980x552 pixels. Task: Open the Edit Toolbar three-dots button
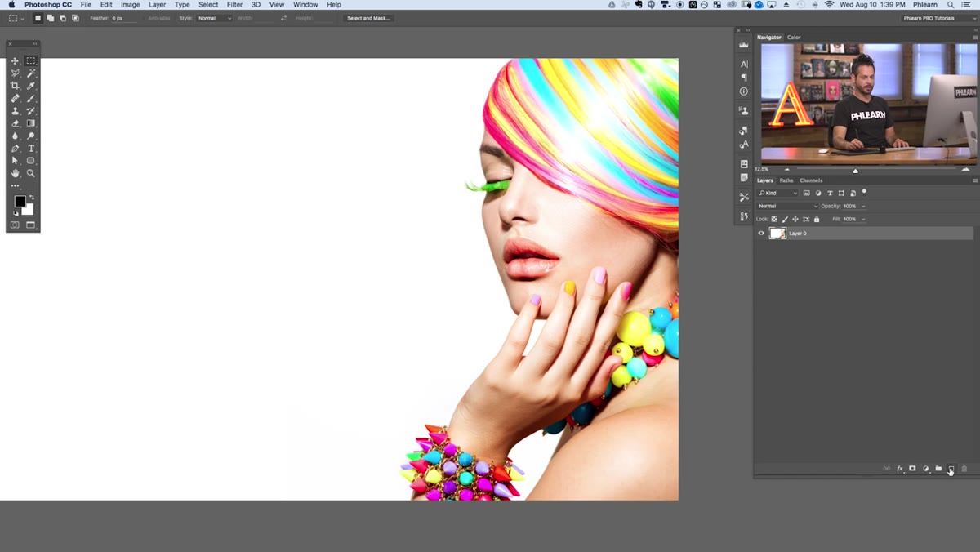tap(15, 185)
